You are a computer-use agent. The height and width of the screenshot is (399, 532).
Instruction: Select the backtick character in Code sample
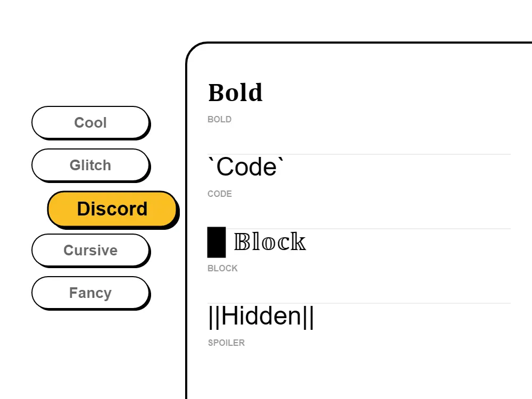[212, 160]
